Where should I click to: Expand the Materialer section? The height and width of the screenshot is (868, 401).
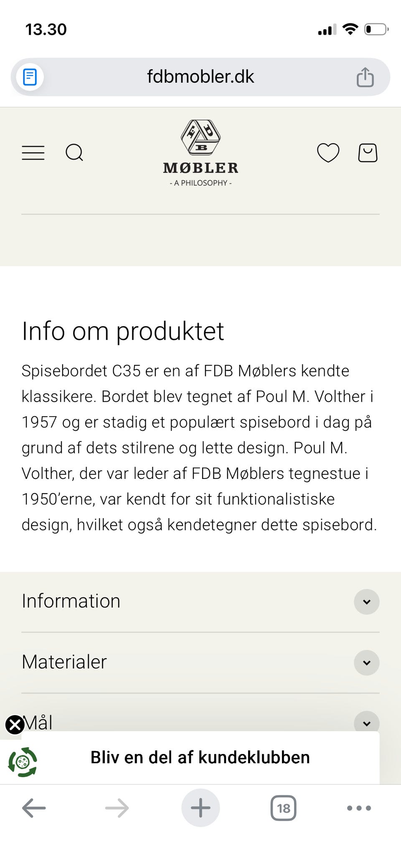point(366,663)
